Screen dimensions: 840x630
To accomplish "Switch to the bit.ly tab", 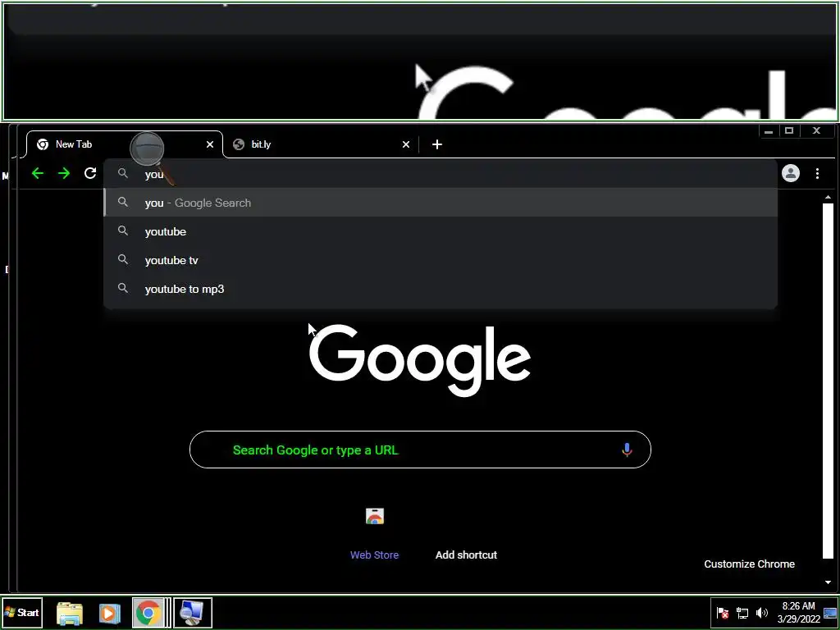I will click(x=322, y=144).
